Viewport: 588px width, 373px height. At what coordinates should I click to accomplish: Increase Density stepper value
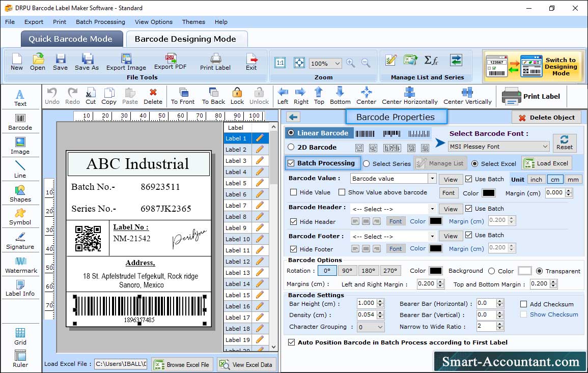380,312
